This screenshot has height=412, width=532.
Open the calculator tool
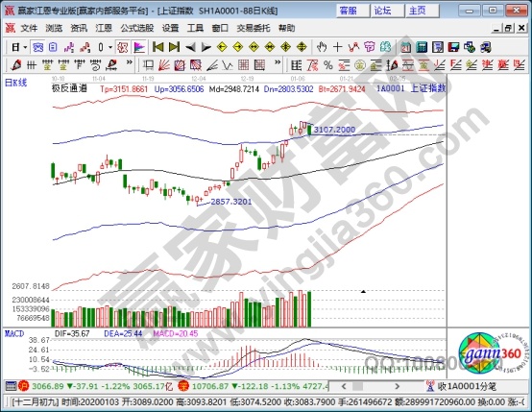coord(422,47)
